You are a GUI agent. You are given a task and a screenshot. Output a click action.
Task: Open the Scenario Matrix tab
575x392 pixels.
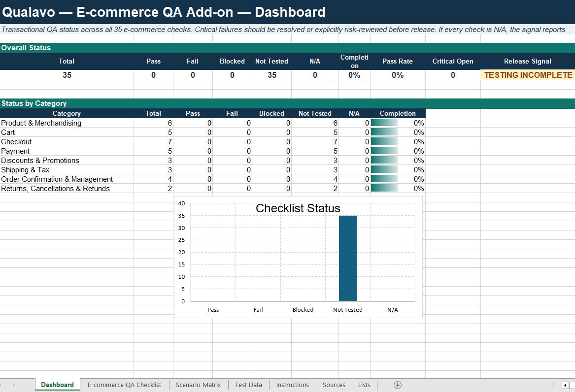point(199,385)
